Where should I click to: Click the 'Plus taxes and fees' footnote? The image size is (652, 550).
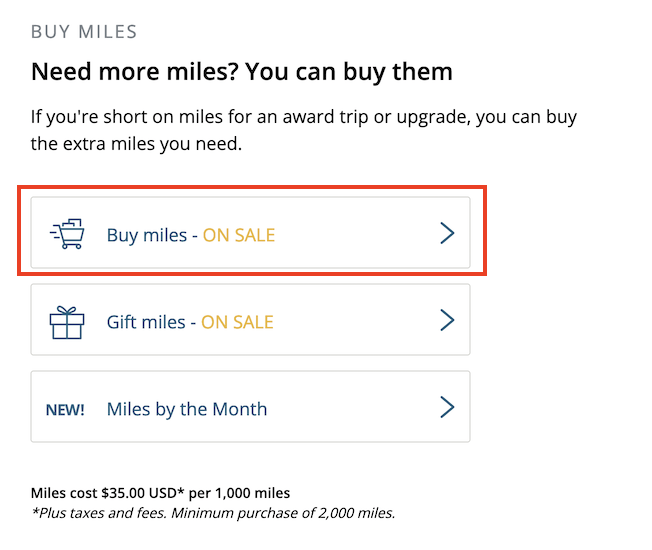(99, 513)
